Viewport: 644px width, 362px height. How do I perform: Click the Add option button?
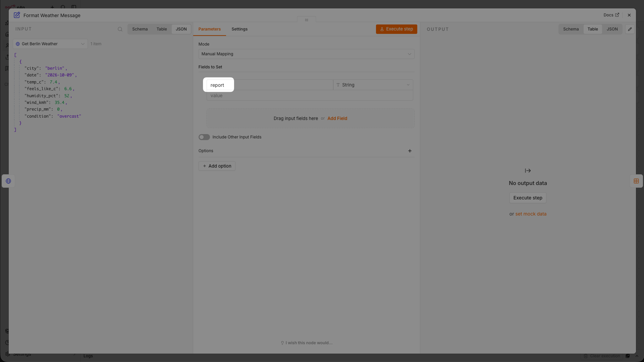(x=217, y=166)
